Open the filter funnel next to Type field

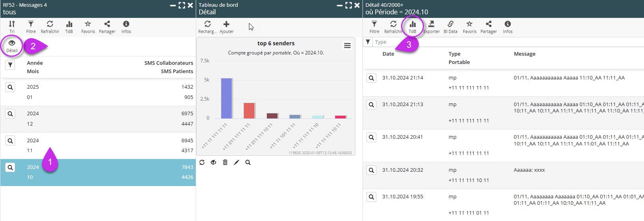[x=368, y=42]
